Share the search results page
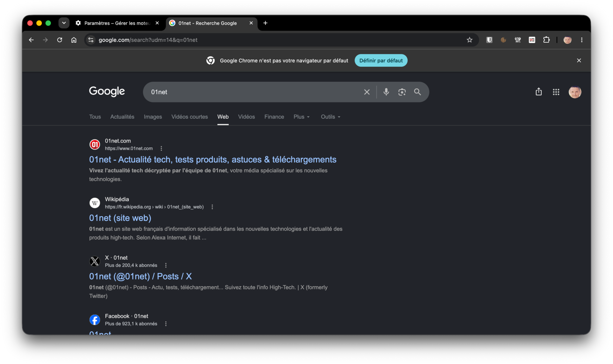613x364 pixels. pyautogui.click(x=539, y=92)
